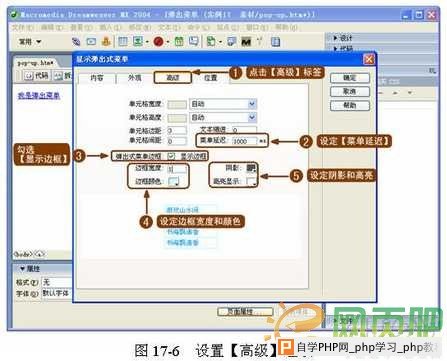Collapse the 属性 panel
Screen dimensions: 447x361
[22, 269]
